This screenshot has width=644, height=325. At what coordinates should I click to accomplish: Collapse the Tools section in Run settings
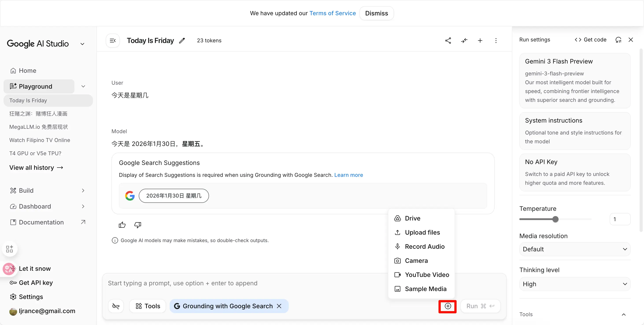coord(624,314)
